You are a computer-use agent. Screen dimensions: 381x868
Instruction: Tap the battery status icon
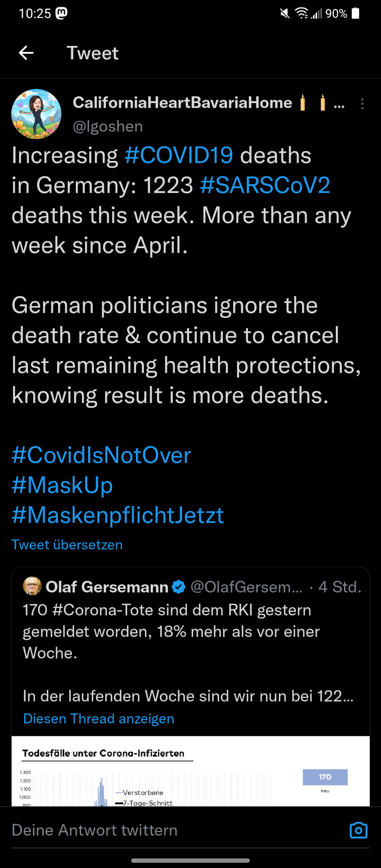(355, 14)
